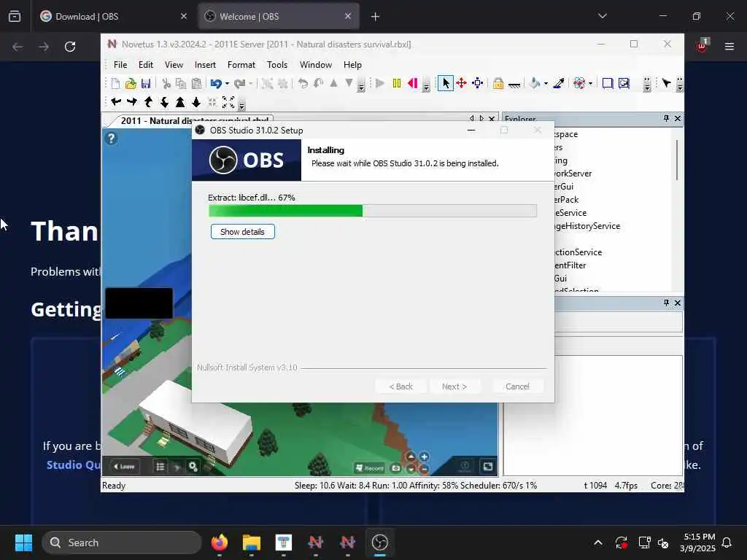Click the Open file folder icon

point(131,84)
